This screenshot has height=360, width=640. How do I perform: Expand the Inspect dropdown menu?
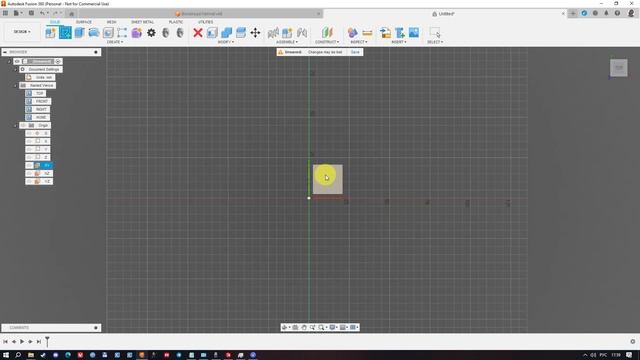359,42
